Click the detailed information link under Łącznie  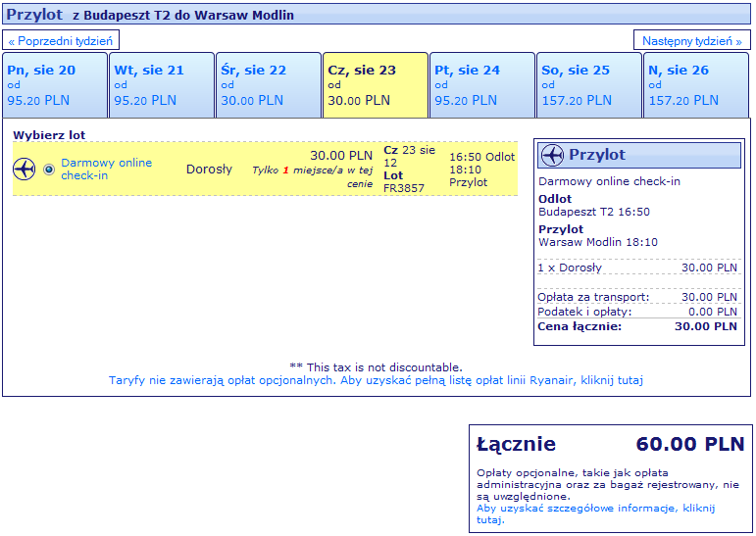click(x=595, y=514)
